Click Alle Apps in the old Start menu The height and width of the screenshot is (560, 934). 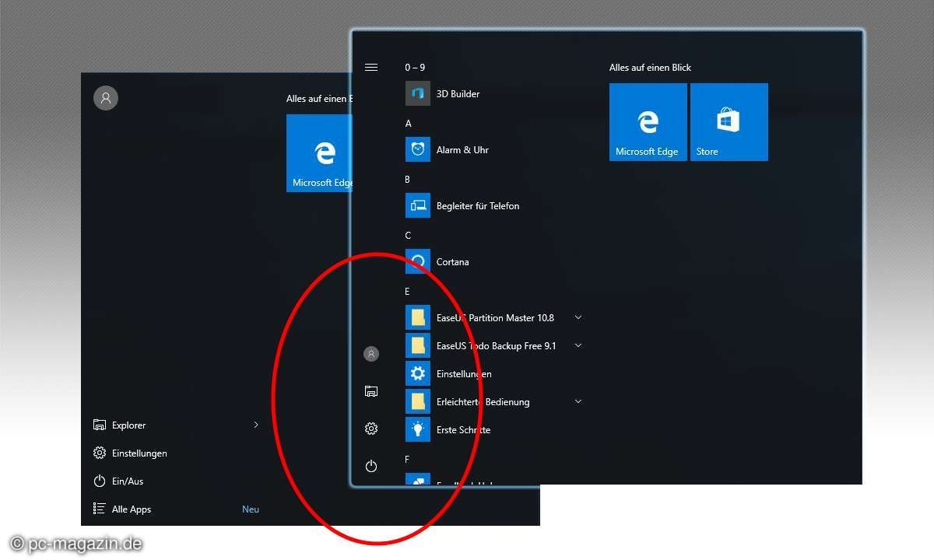131,509
